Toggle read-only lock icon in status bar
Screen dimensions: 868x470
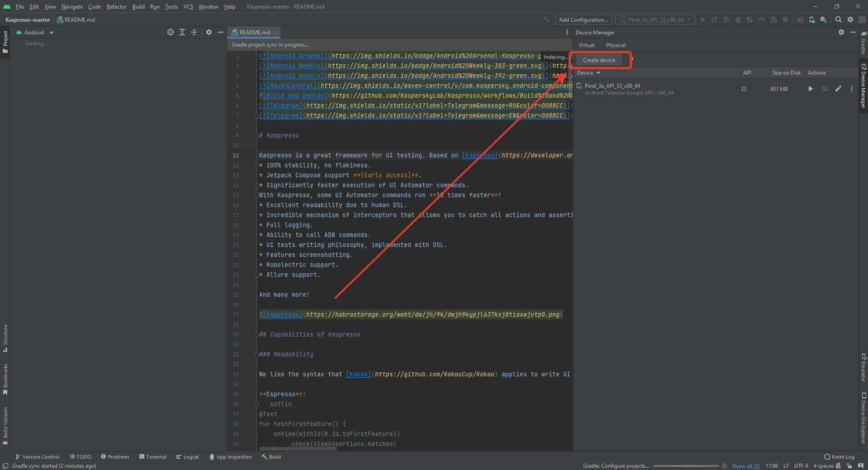849,466
